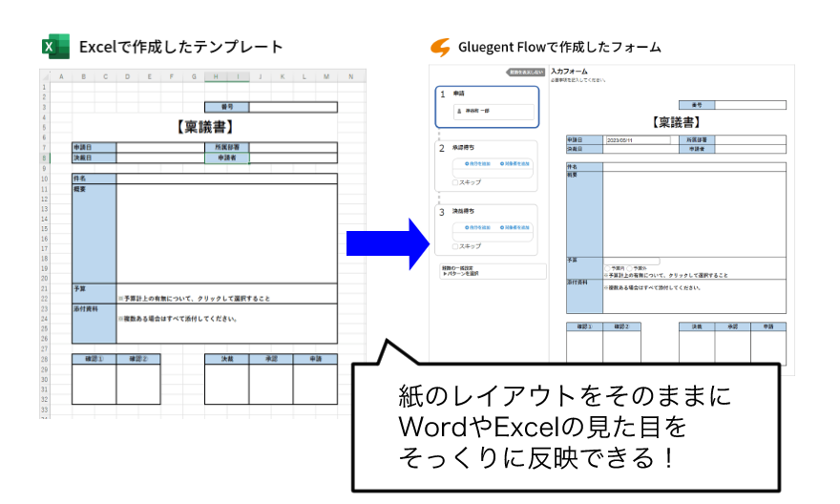The height and width of the screenshot is (504, 840).
Task: Select the step 1 申請 route card
Action: point(487,107)
